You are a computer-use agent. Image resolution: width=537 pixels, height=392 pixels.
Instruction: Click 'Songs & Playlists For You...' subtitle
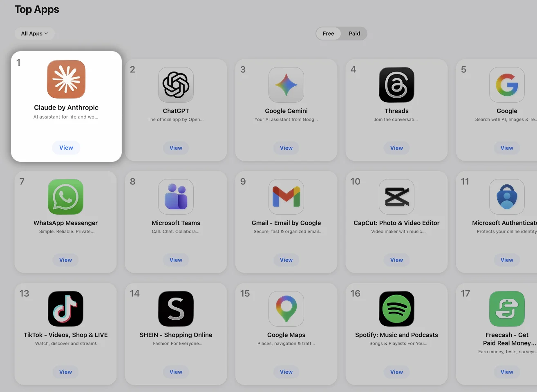398,344
